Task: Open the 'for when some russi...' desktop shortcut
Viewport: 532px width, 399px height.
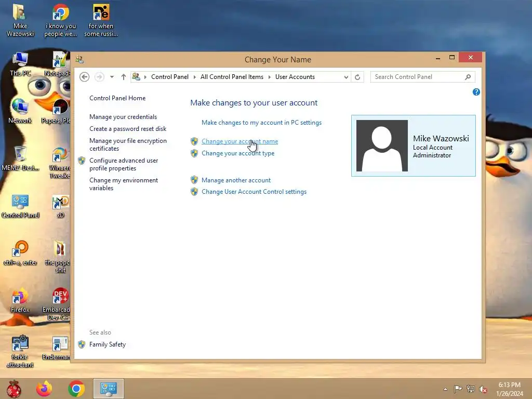Action: [101, 20]
